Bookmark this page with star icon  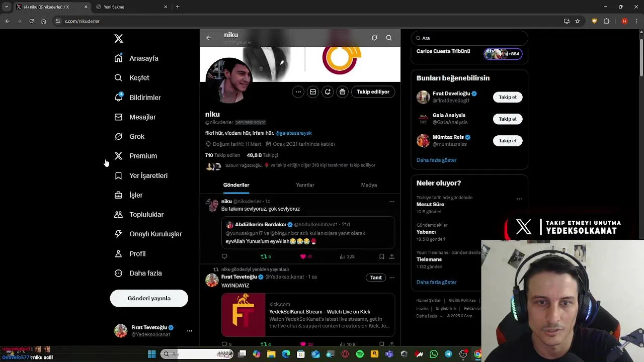[x=578, y=21]
